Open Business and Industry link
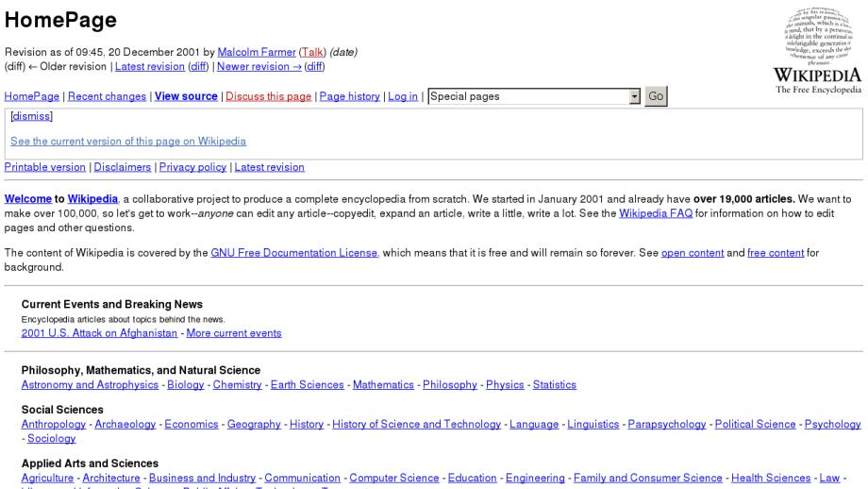 tap(203, 478)
